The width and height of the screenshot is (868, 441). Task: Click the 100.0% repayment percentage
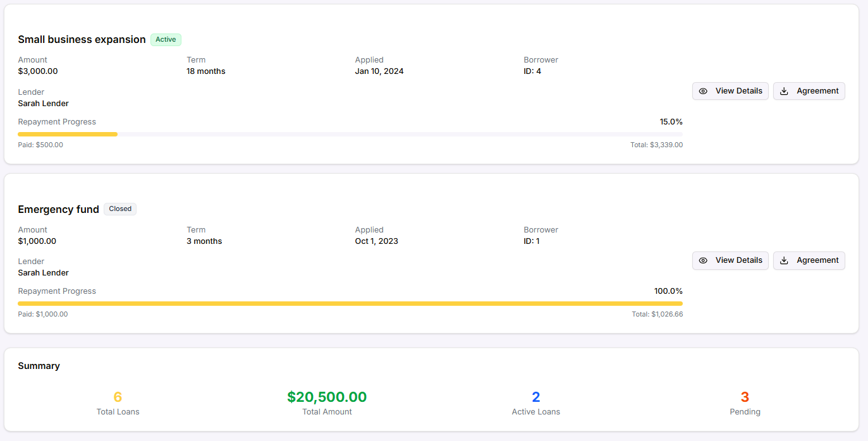pos(668,291)
